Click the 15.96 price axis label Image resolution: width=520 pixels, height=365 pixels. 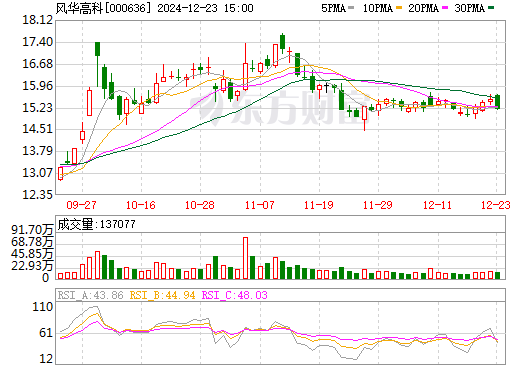click(x=38, y=86)
